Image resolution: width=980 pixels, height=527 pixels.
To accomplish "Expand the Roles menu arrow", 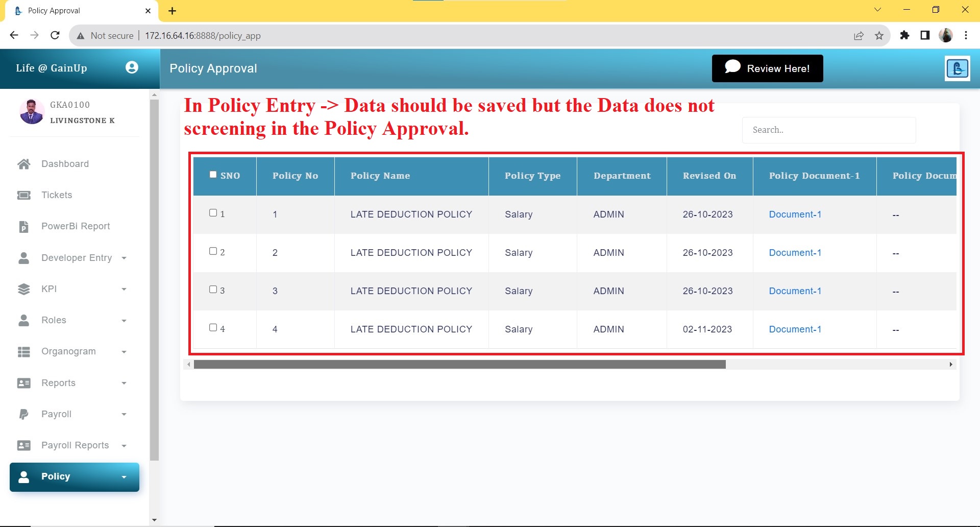I will tap(124, 321).
